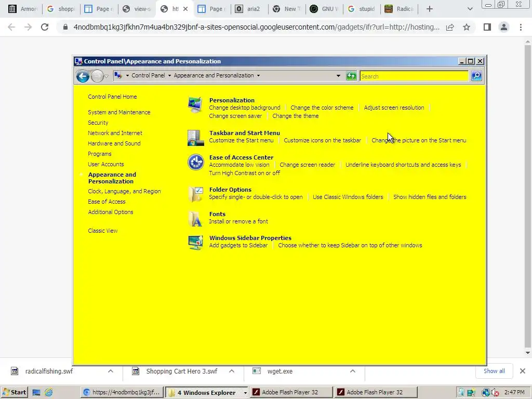The height and width of the screenshot is (399, 532).
Task: Open the Windows Sidebar Properties icon
Action: click(195, 243)
